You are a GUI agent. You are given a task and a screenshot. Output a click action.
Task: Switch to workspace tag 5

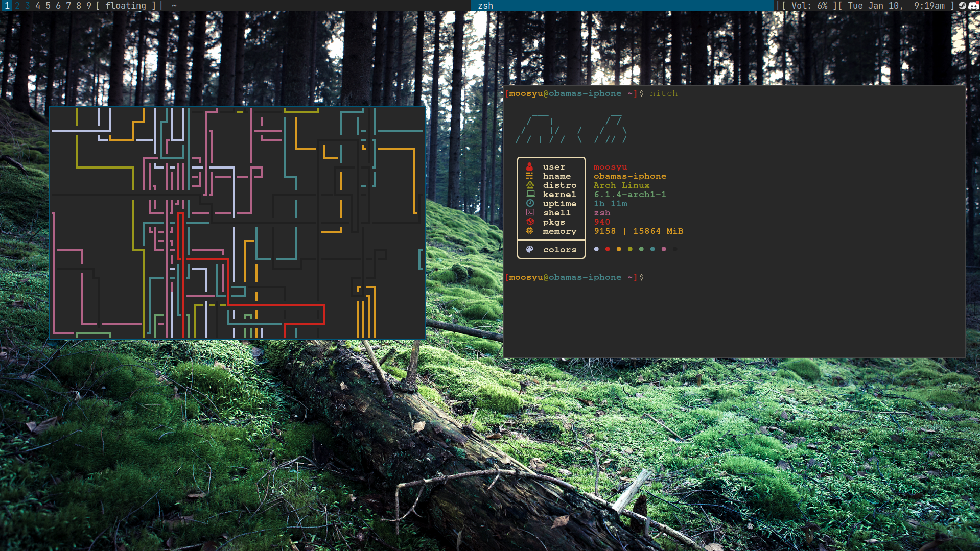tap(48, 6)
